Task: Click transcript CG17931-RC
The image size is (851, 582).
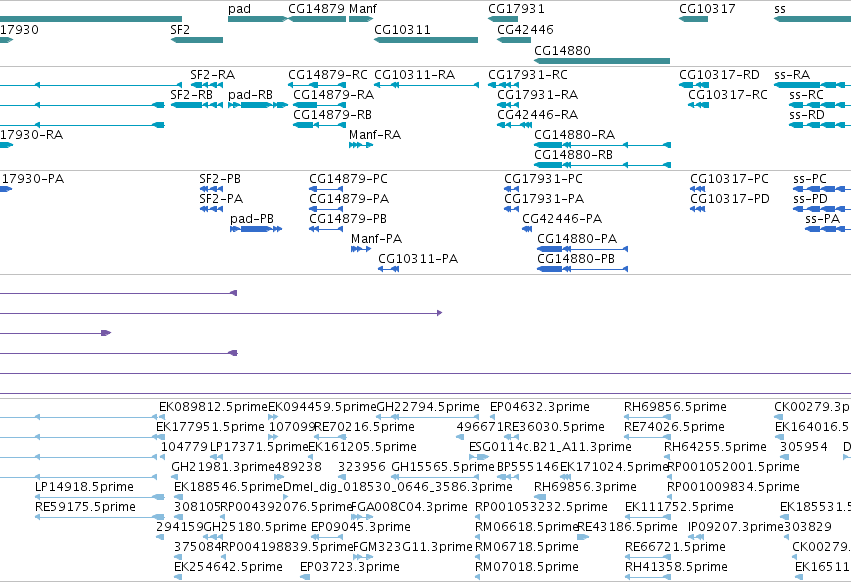Action: [503, 85]
